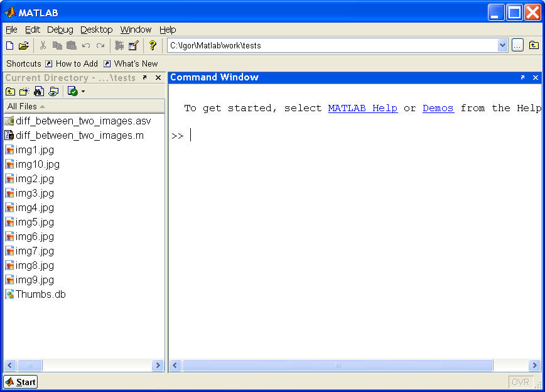The width and height of the screenshot is (545, 392).
Task: Click the M-file icon beside diff_between_two_images.m
Action: [x=9, y=135]
